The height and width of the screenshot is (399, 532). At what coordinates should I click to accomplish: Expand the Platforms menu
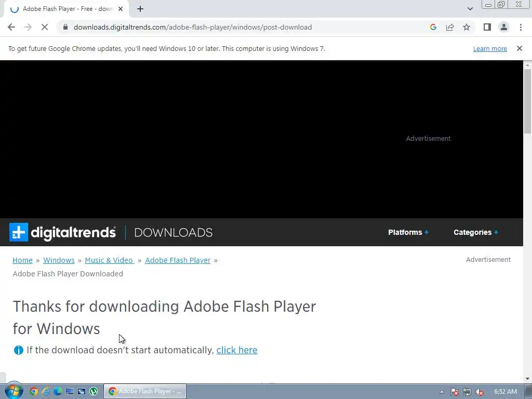coord(408,232)
